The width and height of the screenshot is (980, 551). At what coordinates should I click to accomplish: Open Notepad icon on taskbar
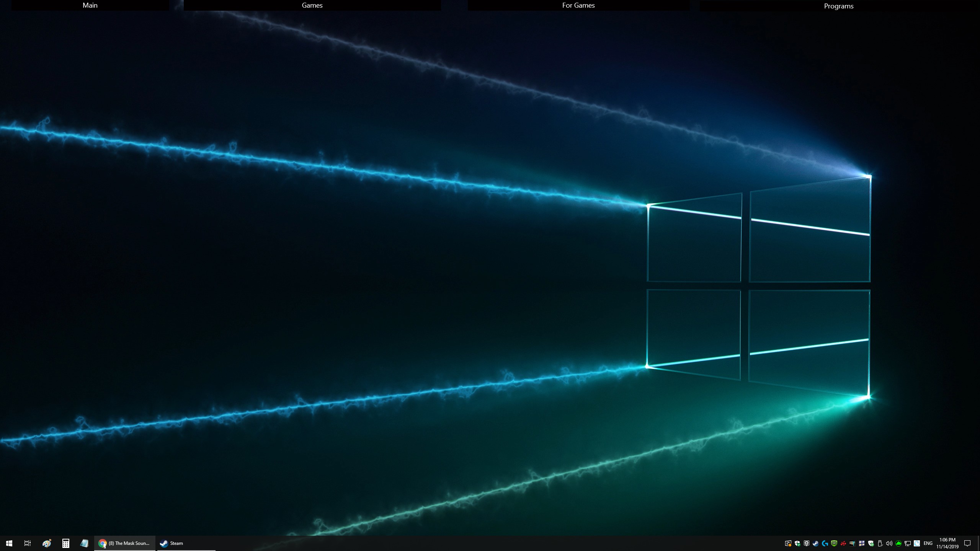coord(84,543)
